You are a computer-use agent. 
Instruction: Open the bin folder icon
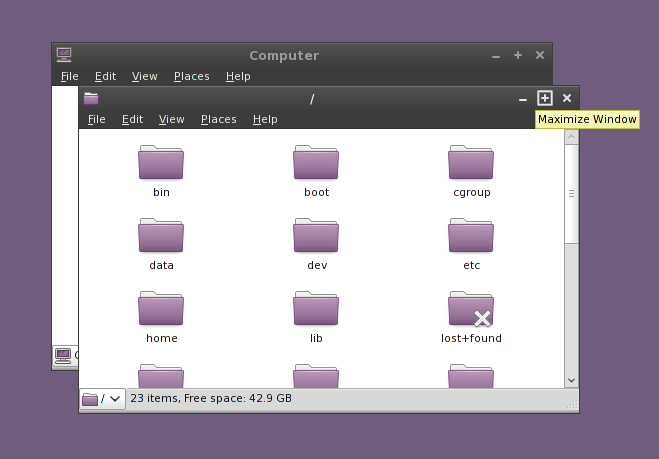(161, 162)
